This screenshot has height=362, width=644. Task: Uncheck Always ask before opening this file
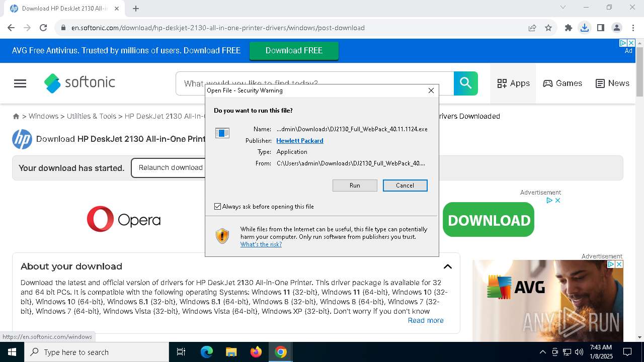pos(218,207)
